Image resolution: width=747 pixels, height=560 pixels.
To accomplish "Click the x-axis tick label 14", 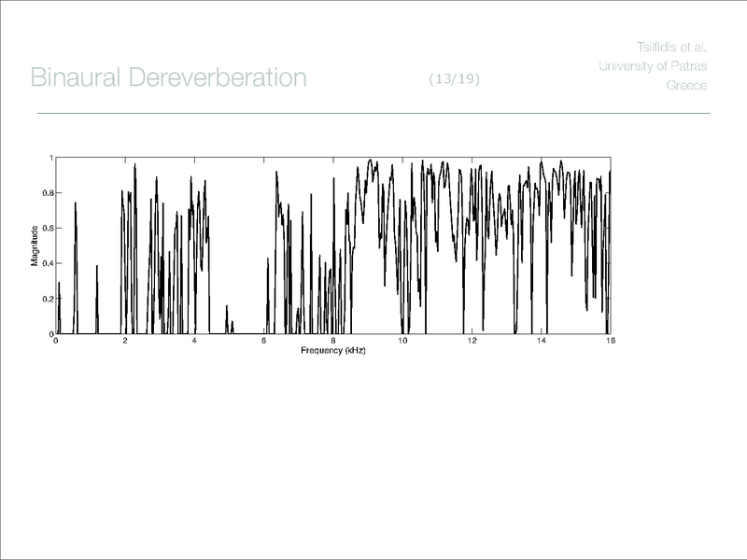I will 541,341.
